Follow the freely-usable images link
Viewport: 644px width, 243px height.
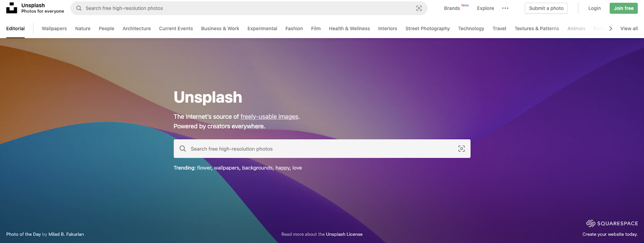click(x=269, y=117)
